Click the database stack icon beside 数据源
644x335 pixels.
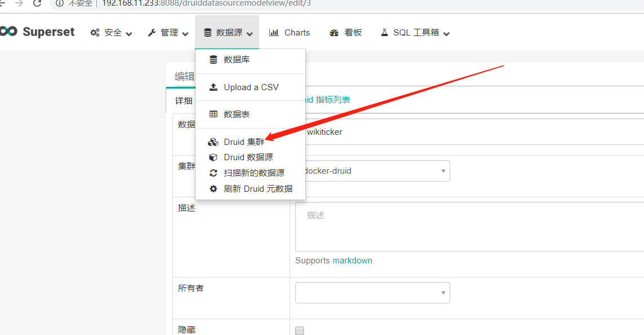208,33
